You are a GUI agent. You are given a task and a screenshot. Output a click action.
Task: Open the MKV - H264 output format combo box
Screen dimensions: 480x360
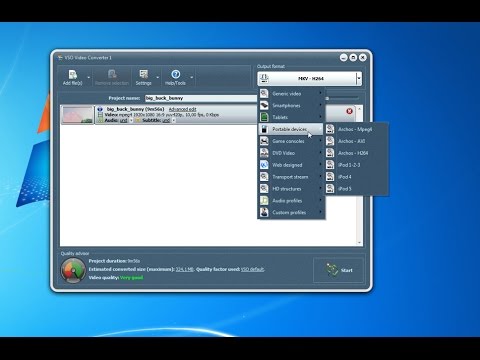pyautogui.click(x=310, y=79)
